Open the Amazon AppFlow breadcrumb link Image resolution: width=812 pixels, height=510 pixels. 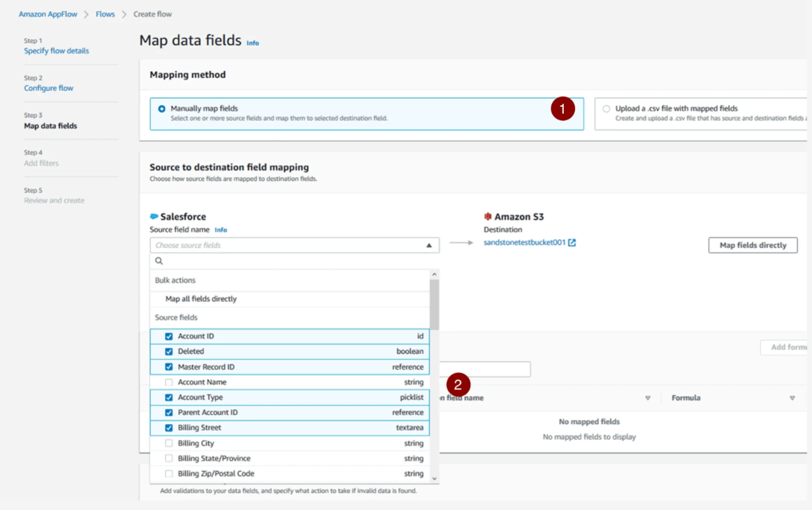(x=48, y=14)
